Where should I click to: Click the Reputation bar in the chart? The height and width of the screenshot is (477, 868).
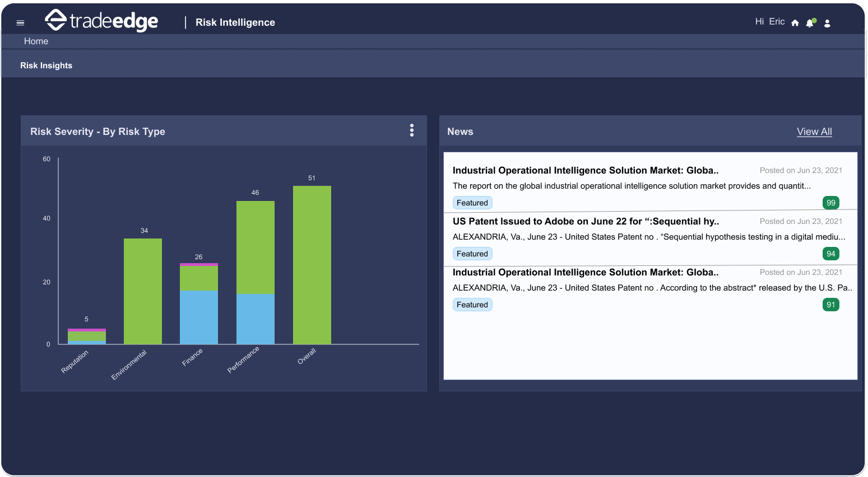(87, 336)
